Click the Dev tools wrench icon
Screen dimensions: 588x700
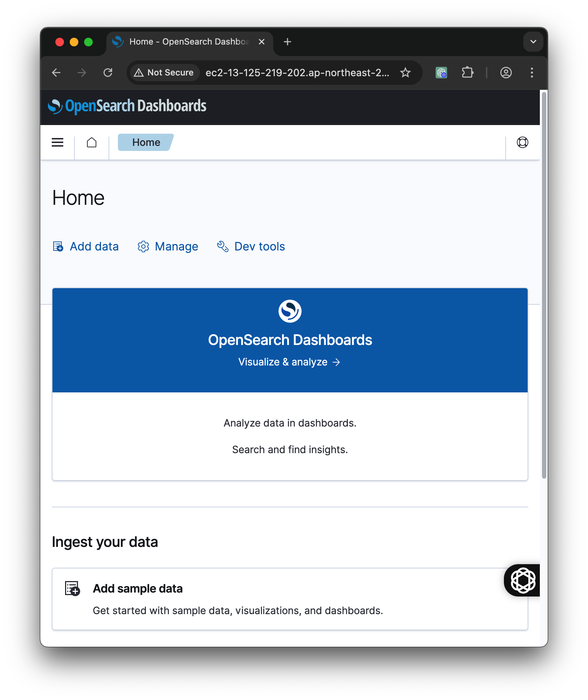click(x=222, y=247)
